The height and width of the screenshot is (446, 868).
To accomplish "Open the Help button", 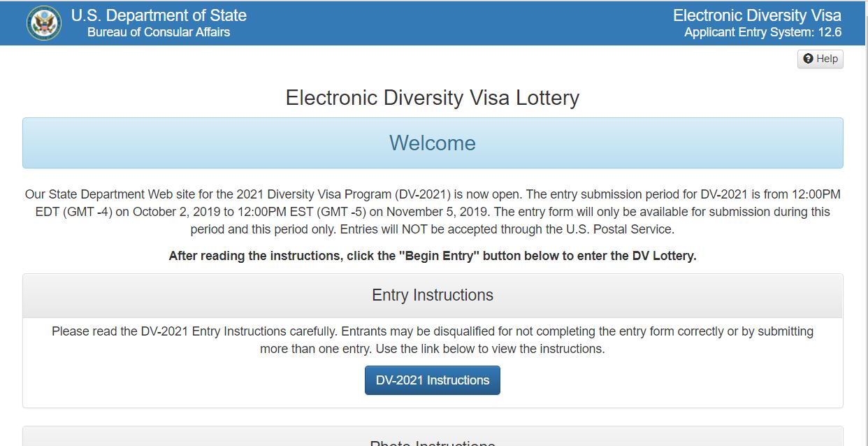I will point(820,59).
